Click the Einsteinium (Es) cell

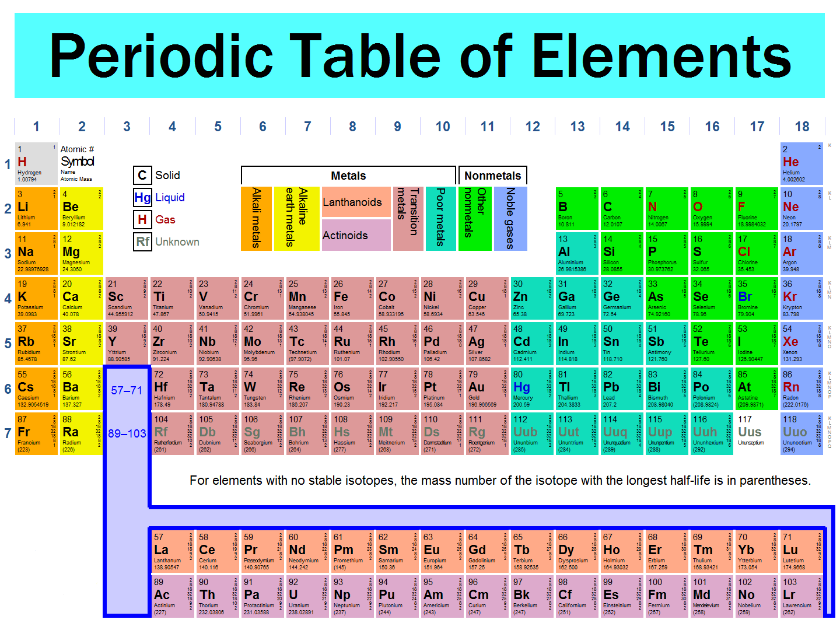click(x=622, y=596)
